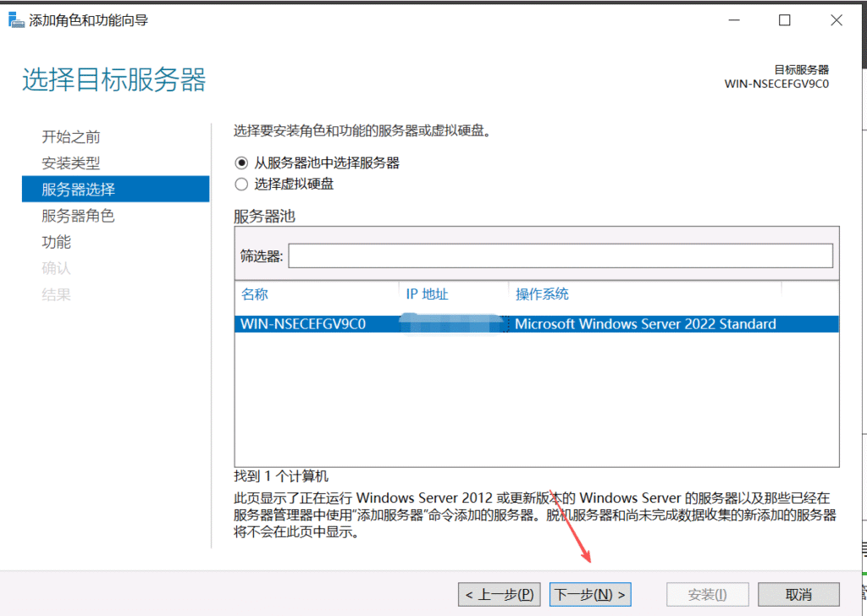867x616 pixels.
Task: Click in the 筛选器 filter text box
Action: [x=560, y=256]
